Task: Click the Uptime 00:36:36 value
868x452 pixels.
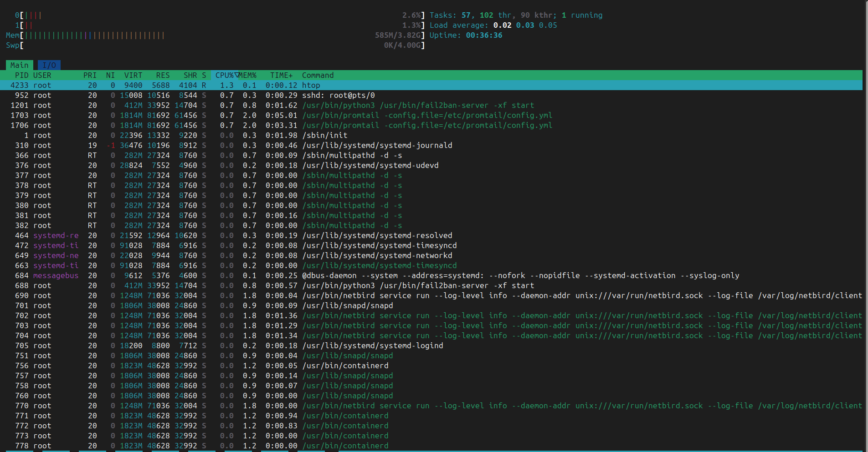Action: pos(484,35)
